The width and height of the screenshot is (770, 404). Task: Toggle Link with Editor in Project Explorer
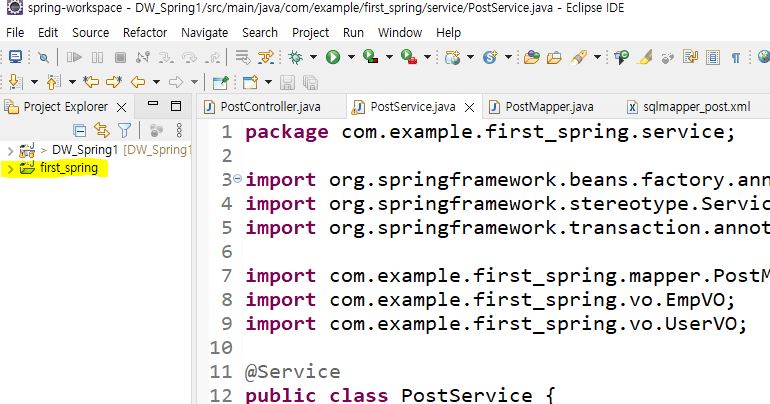click(x=102, y=130)
